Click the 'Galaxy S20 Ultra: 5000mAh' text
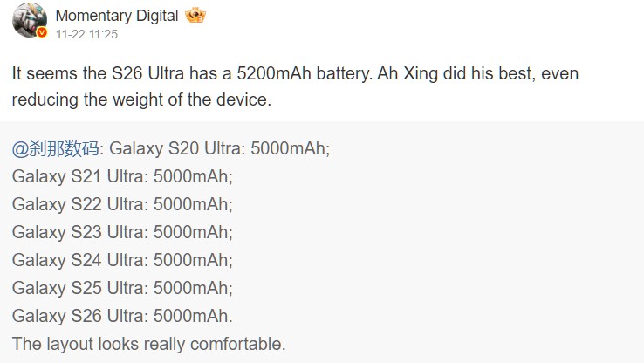The image size is (644, 363). 219,148
